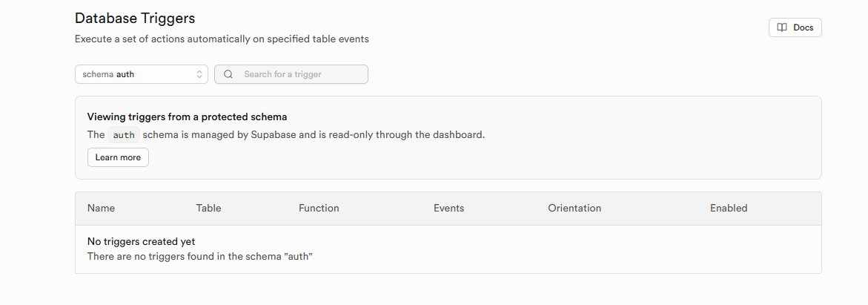Open the Docs button
This screenshot has width=868, height=305.
tap(795, 27)
